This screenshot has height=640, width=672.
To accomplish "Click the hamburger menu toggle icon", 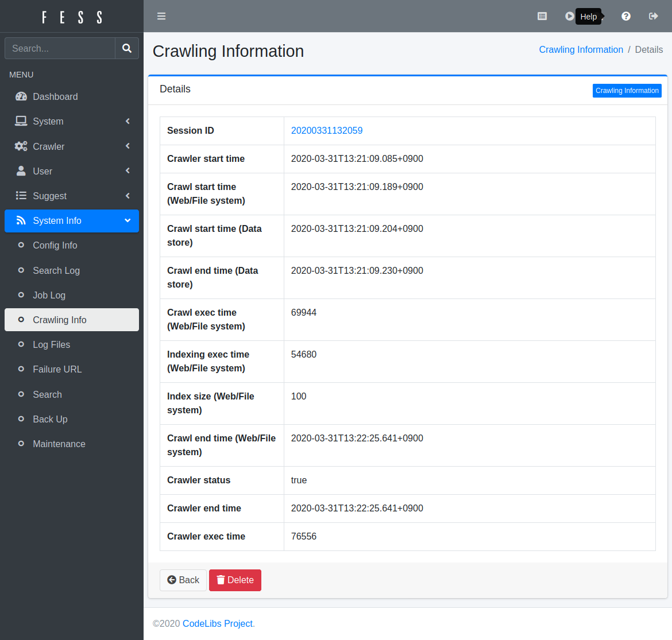I will tap(161, 16).
